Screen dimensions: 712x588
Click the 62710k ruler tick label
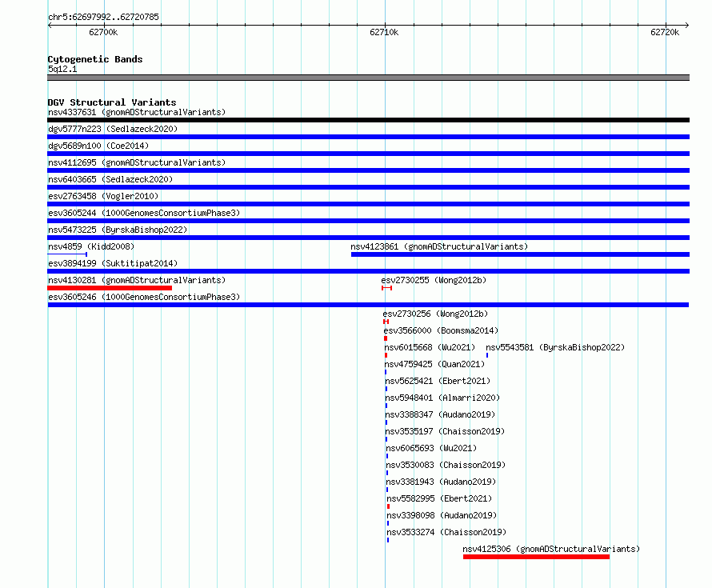384,32
